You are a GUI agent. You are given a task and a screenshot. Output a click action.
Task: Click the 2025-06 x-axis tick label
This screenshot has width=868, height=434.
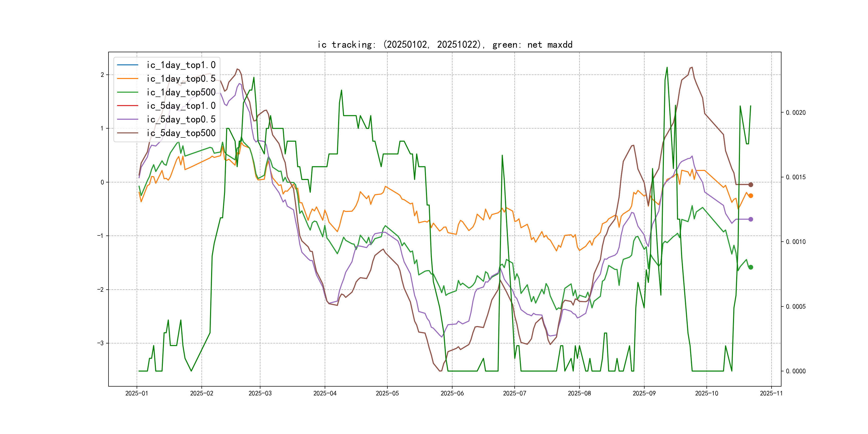(452, 393)
